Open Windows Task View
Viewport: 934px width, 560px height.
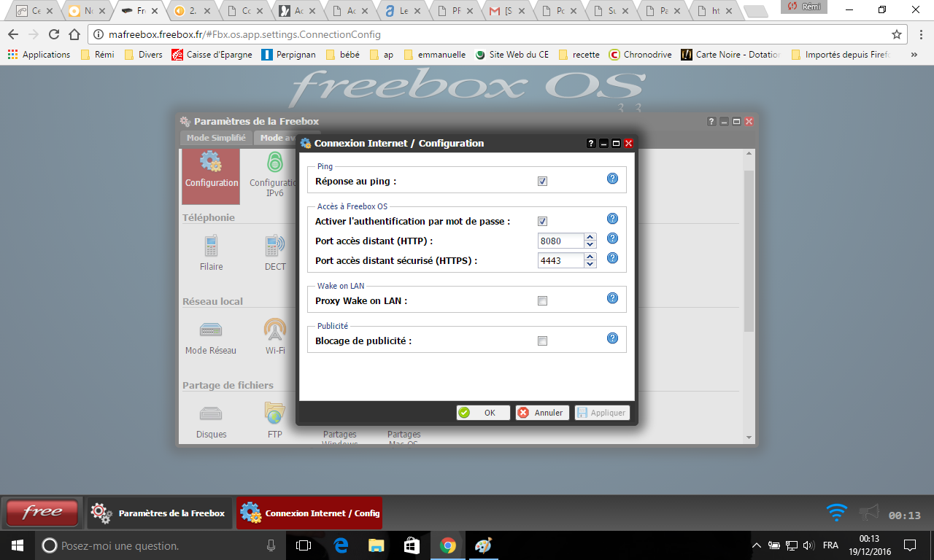304,545
